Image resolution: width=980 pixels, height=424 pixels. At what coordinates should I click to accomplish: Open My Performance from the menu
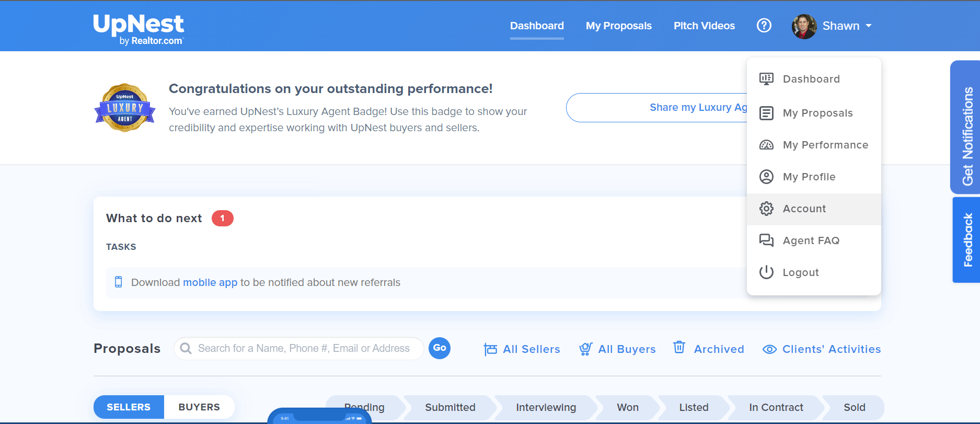tap(825, 145)
